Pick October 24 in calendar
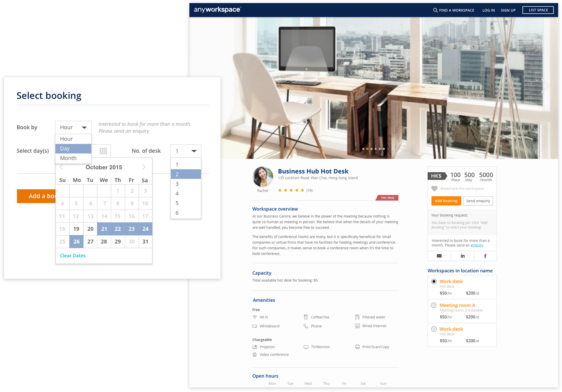562x392 pixels. (145, 229)
